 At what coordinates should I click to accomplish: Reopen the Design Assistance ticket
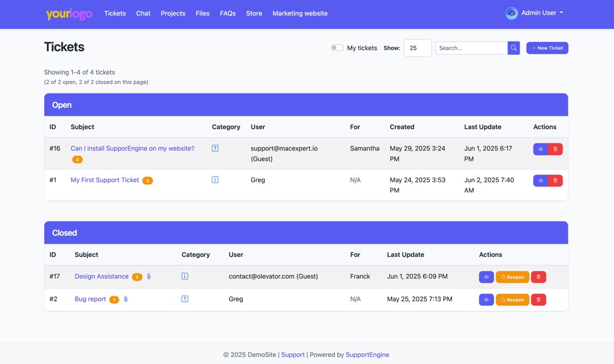pos(512,276)
